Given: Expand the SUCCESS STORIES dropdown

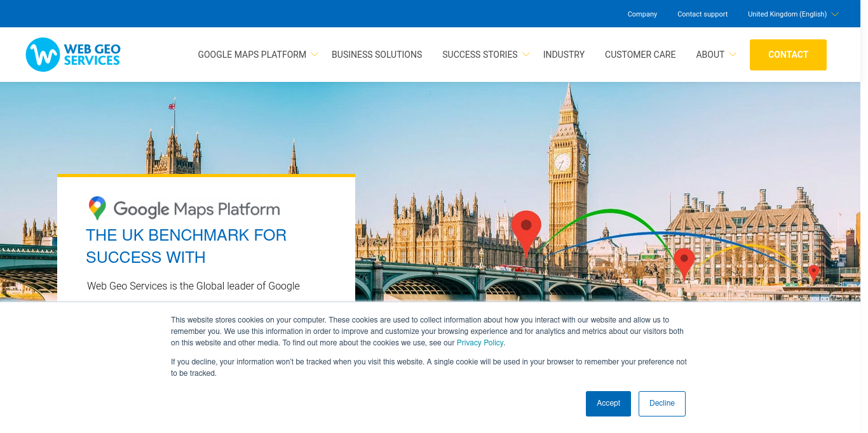Looking at the screenshot, I should pos(526,55).
